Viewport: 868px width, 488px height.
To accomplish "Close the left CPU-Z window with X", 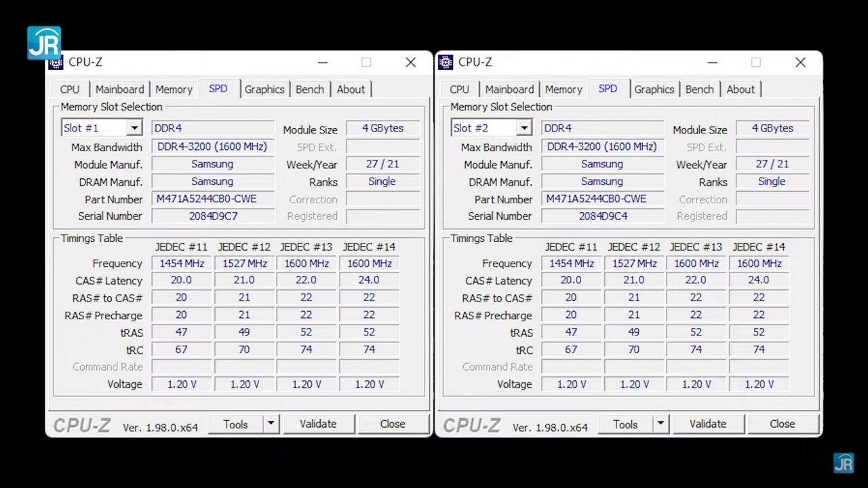I will [x=411, y=62].
